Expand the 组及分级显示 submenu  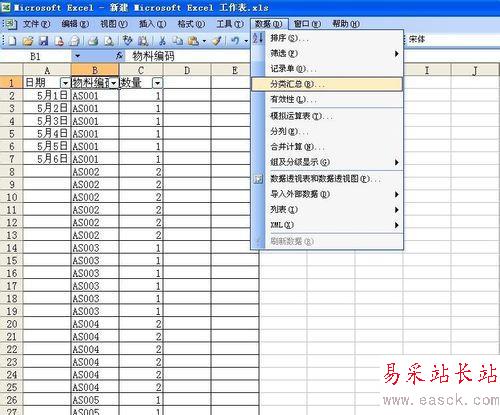(397, 162)
